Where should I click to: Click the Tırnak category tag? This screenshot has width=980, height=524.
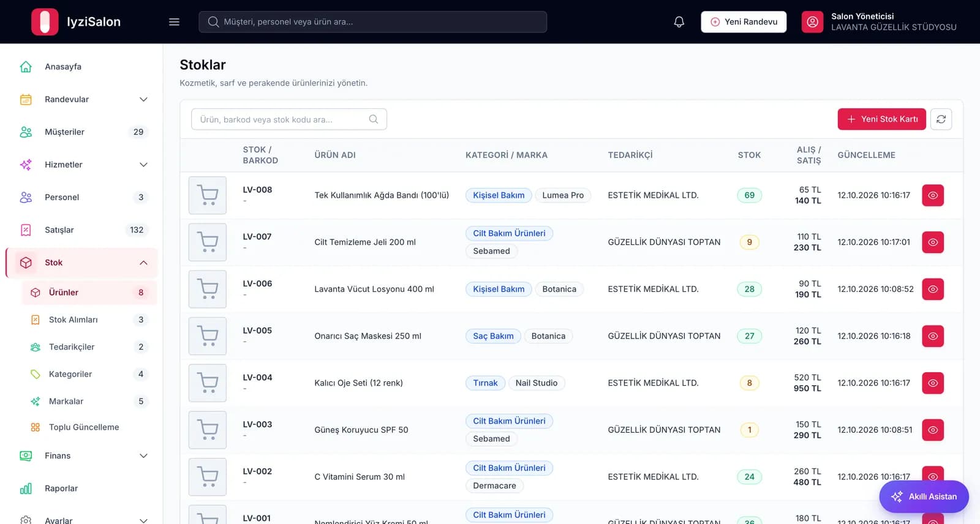point(485,383)
